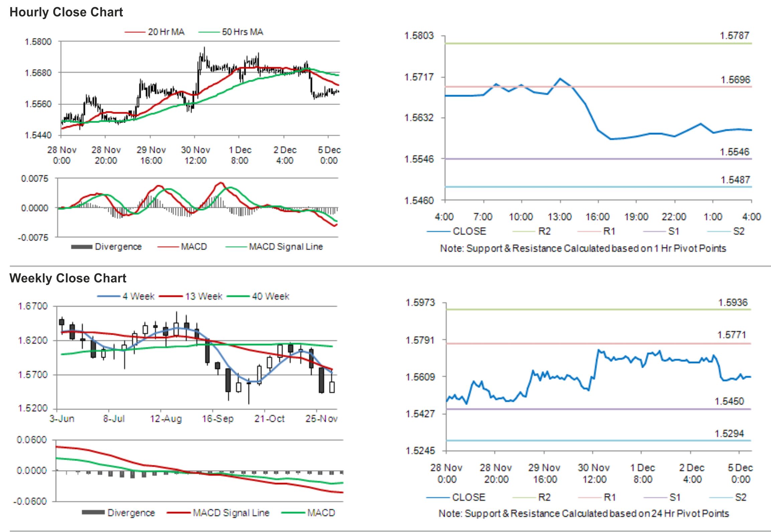Select "MACD Signal Line" legend in weekly chart

pos(218,513)
